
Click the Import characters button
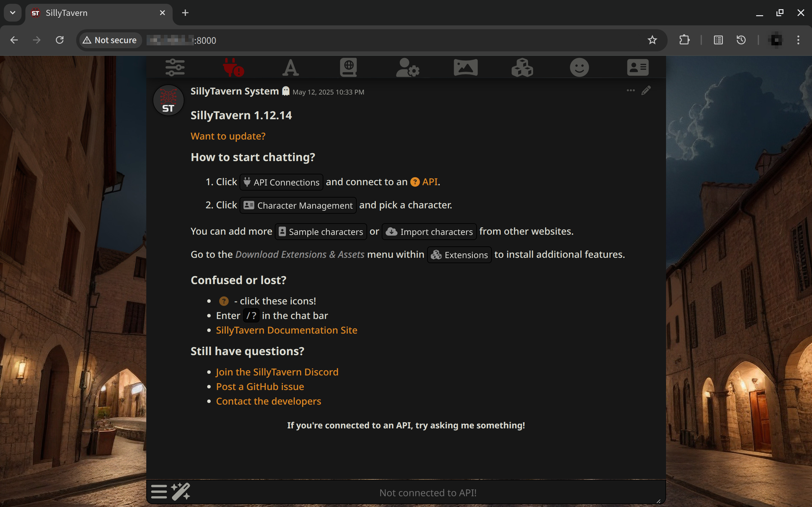(429, 232)
